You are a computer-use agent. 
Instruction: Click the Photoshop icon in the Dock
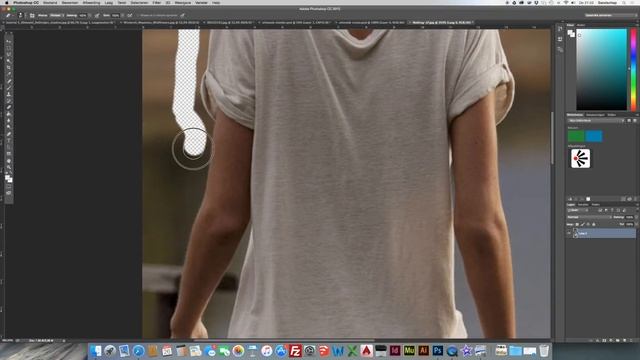pyautogui.click(x=438, y=351)
